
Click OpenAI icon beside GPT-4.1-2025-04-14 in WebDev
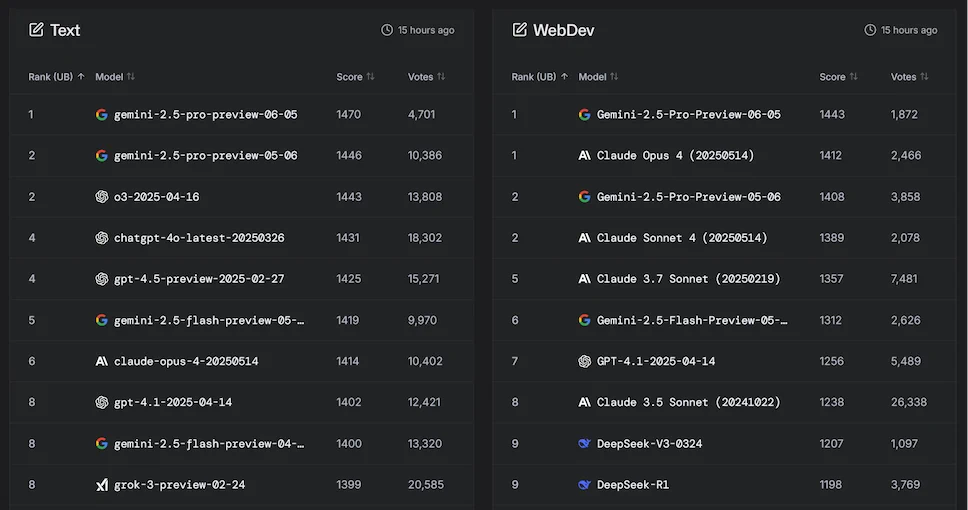click(585, 361)
